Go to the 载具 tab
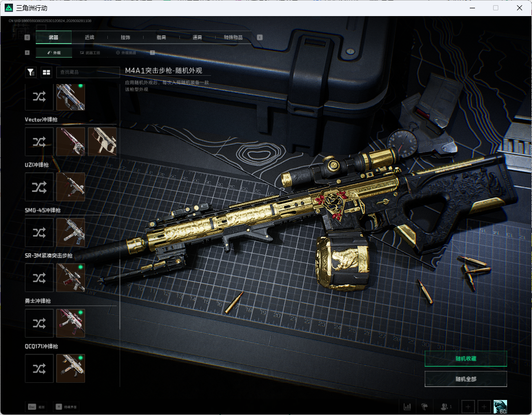This screenshot has width=532, height=415. 161,37
